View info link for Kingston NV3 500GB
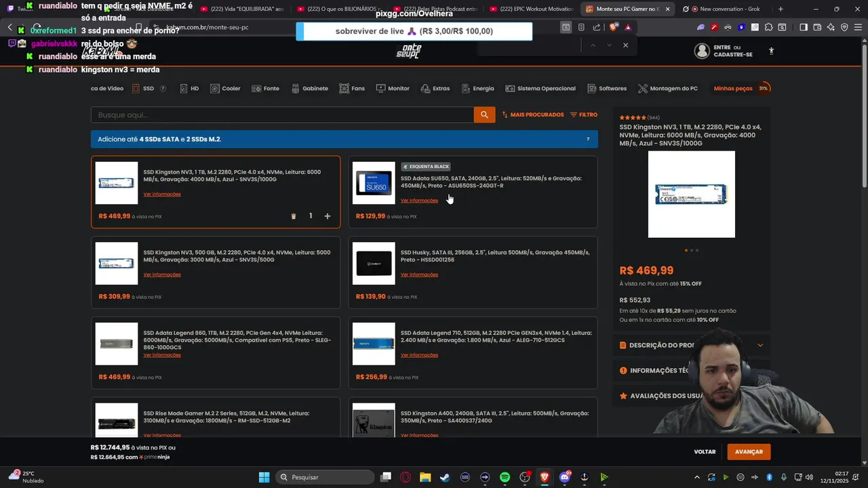This screenshot has width=868, height=488. pyautogui.click(x=162, y=274)
